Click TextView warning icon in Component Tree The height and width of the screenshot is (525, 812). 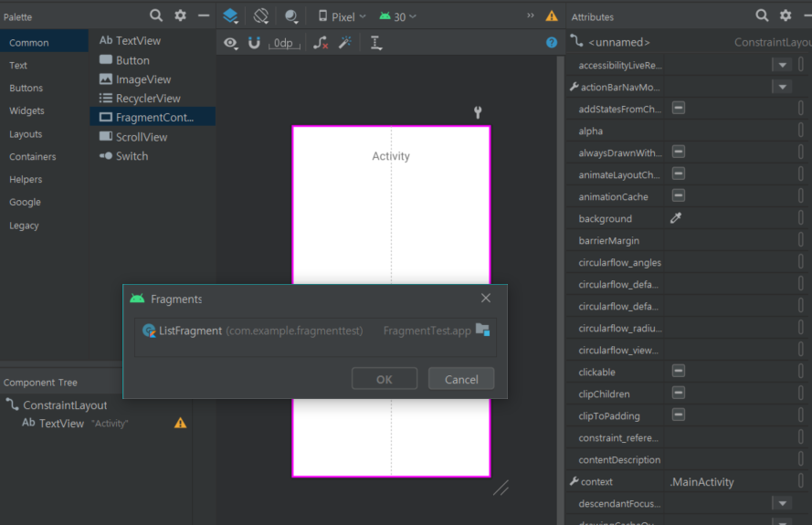point(180,423)
